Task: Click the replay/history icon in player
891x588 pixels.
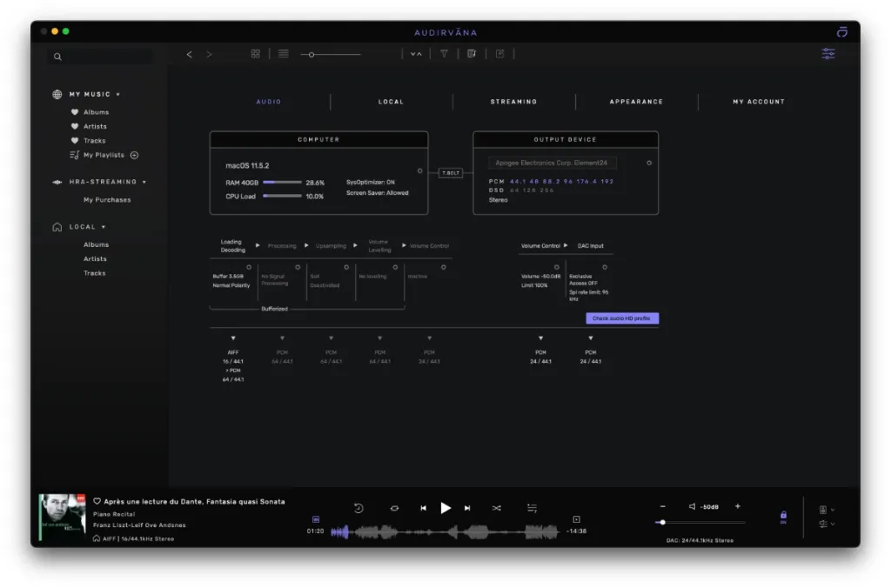Action: (358, 508)
